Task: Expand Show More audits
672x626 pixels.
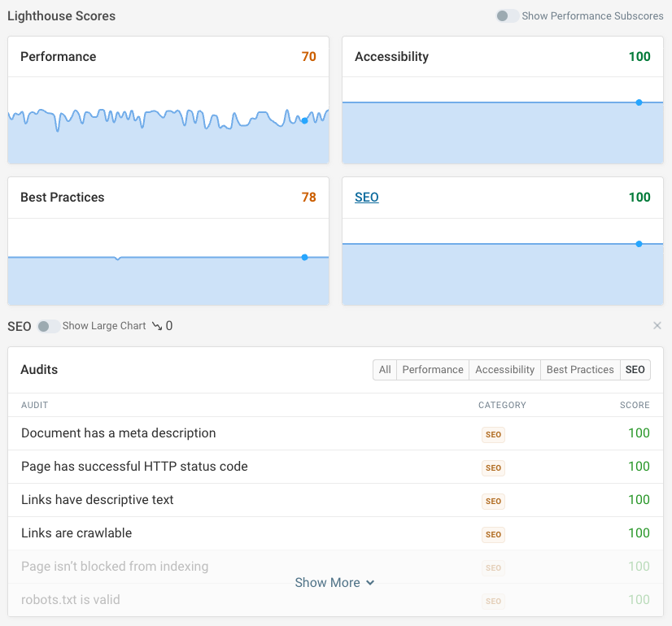Action: click(334, 582)
